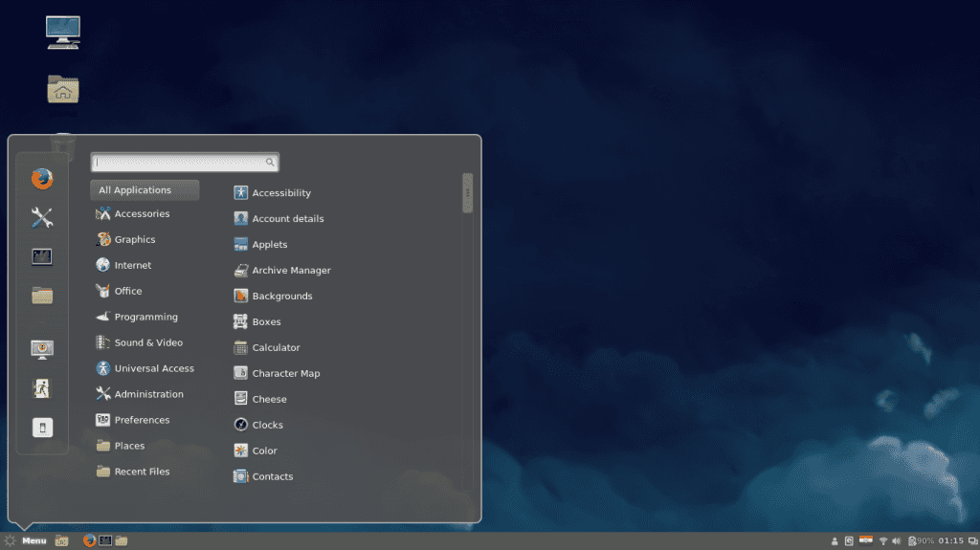The width and height of the screenshot is (980, 550).
Task: Open Character Map from the application list
Action: (x=285, y=373)
